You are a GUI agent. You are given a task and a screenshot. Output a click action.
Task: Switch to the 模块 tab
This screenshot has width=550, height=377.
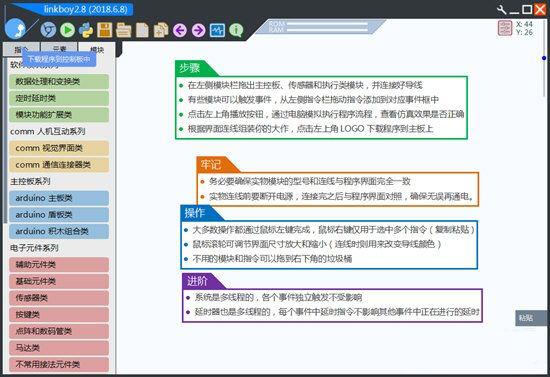click(x=97, y=49)
